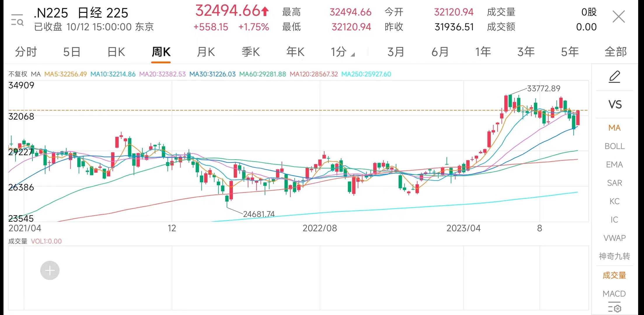Tap the gray plus circle button
This screenshot has width=644, height=315.
pos(50,270)
